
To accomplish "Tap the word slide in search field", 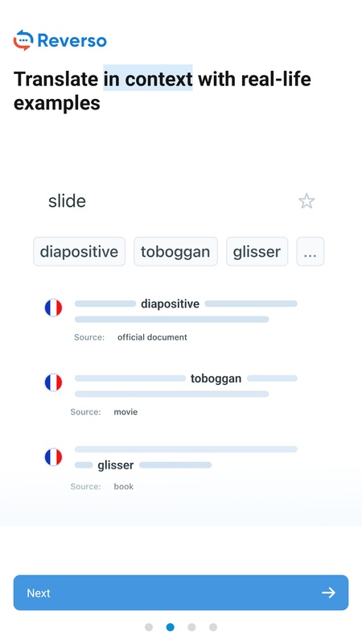I will tap(67, 201).
